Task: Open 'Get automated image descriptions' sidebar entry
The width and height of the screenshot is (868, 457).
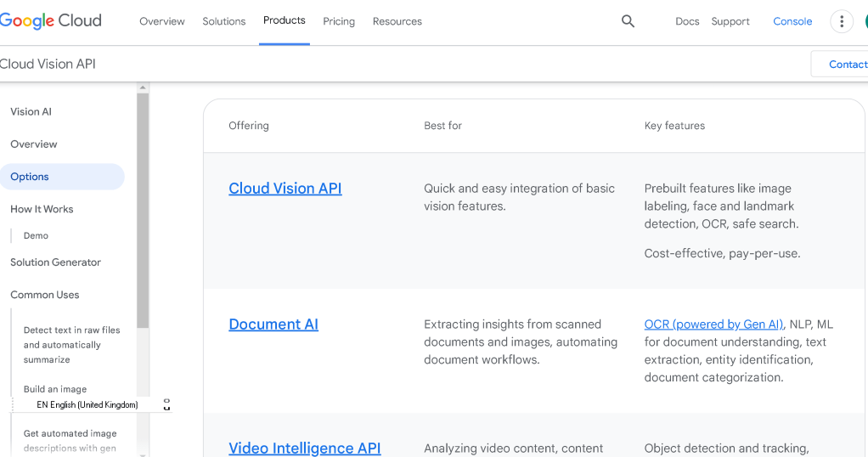Action: coord(70,440)
